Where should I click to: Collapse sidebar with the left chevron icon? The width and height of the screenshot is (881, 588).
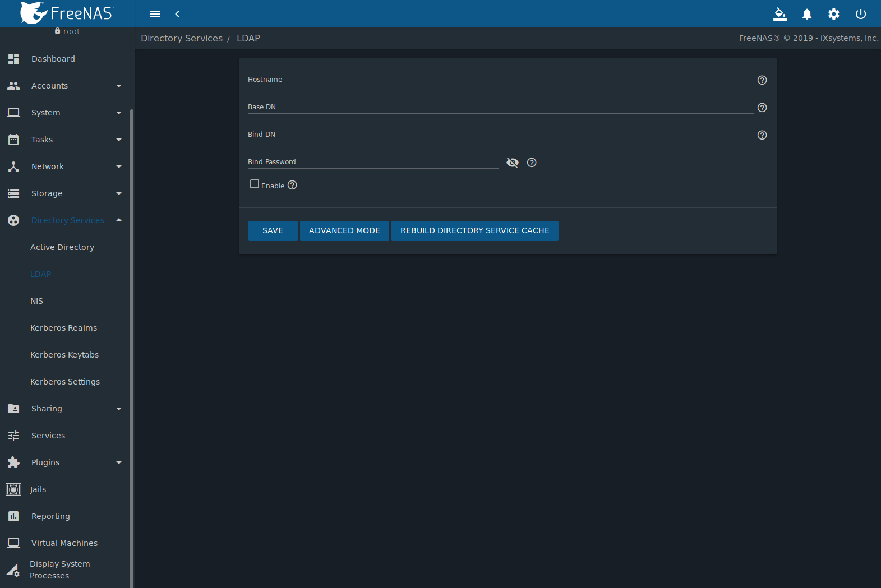point(177,14)
